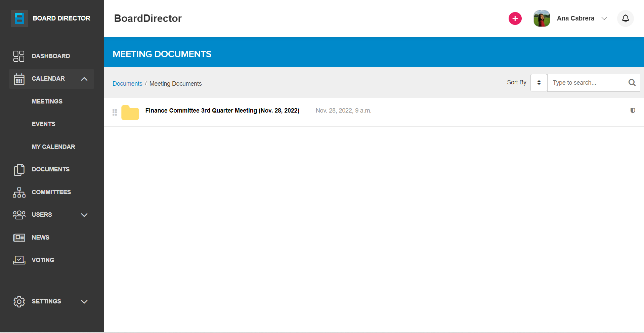Click the Calendar icon in sidebar
Viewport: 644px width, 333px height.
click(19, 79)
